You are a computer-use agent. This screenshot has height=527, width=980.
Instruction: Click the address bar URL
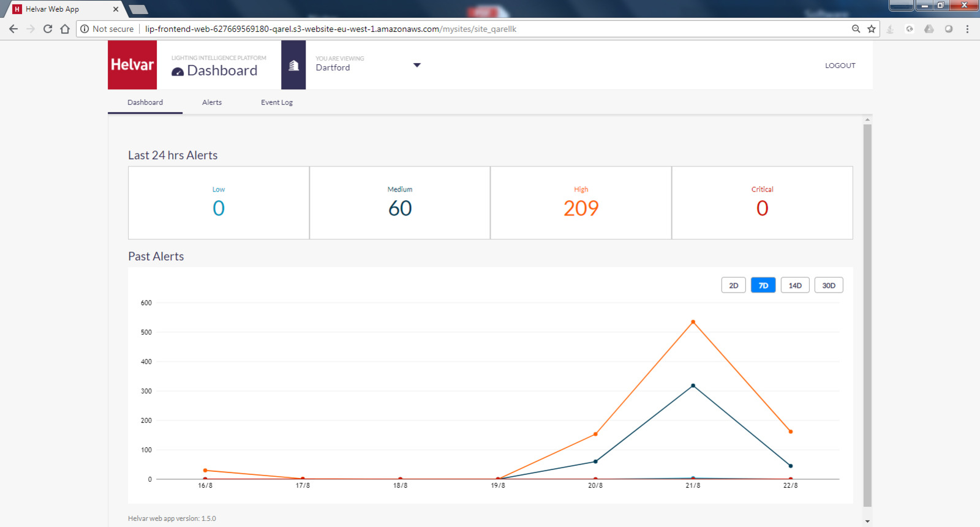pos(331,29)
